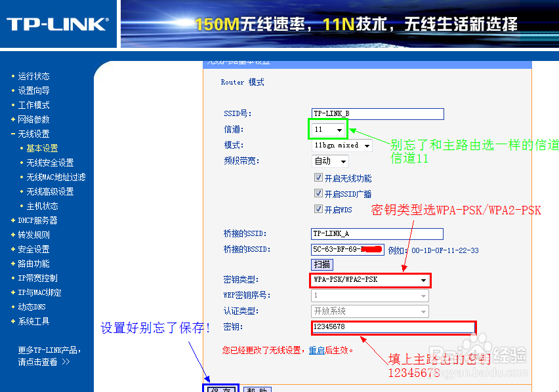Open the 模式 11bgn mixed dropdown
559x392 pixels.
[x=342, y=146]
